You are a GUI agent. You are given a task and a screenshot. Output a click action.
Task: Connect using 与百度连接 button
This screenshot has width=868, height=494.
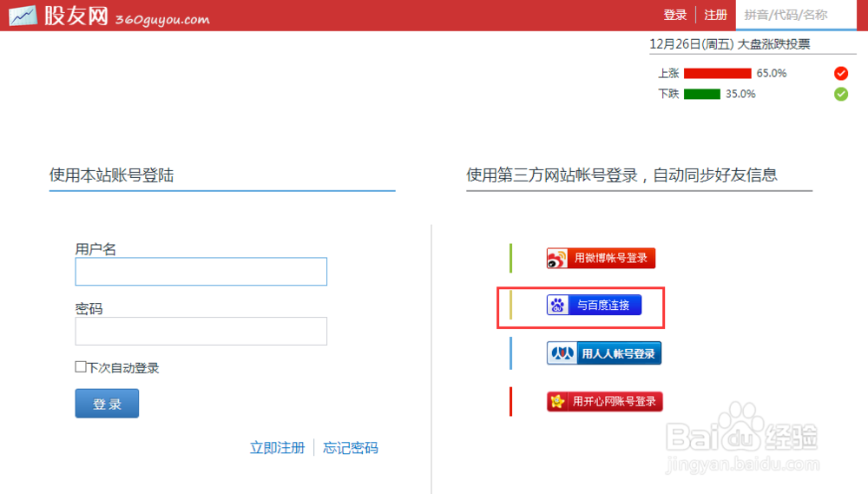594,305
